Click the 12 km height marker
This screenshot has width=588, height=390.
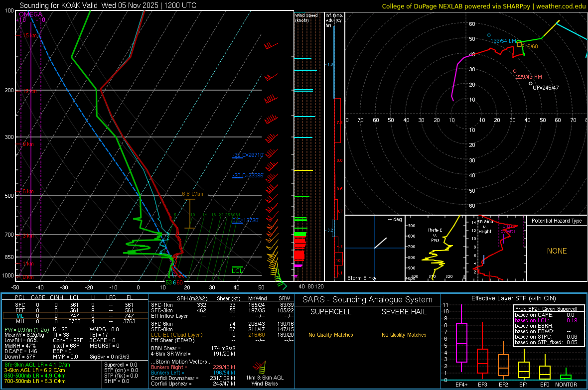[x=29, y=91]
